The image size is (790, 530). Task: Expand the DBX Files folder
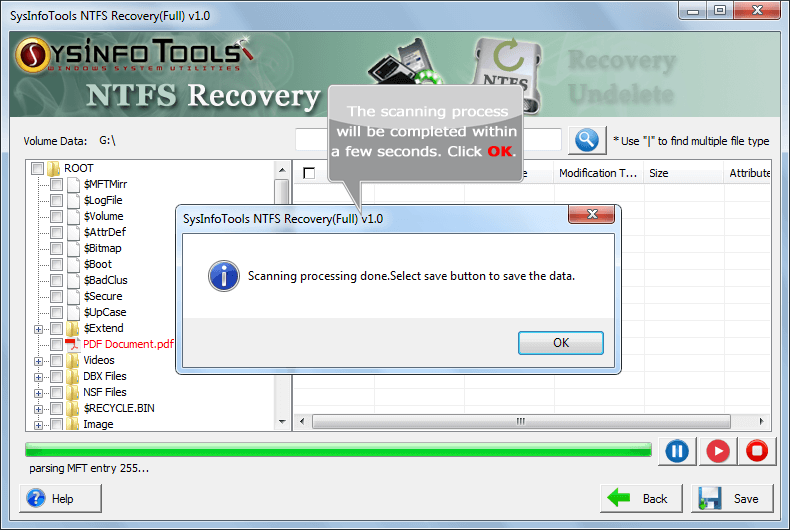38,377
